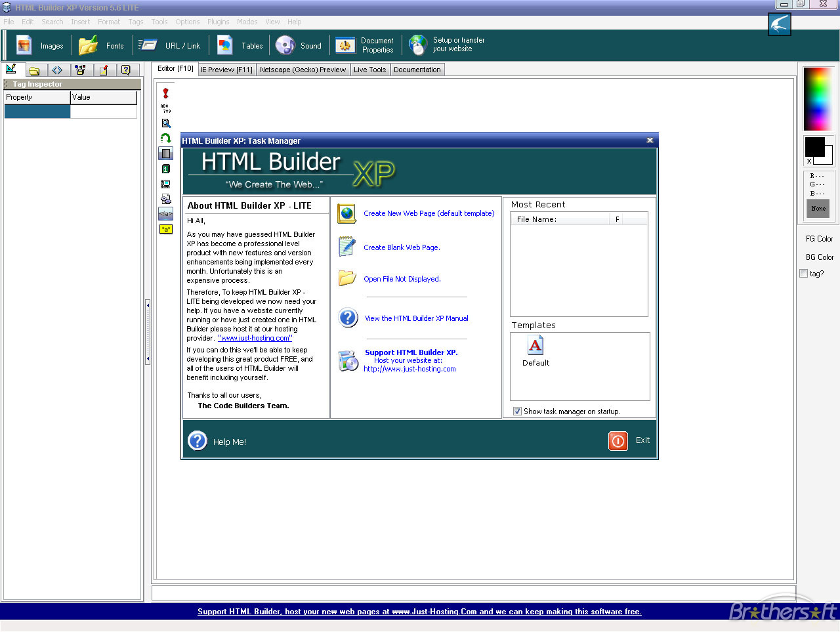The image size is (840, 632).
Task: Click the red exclamation mark icon
Action: click(x=166, y=93)
